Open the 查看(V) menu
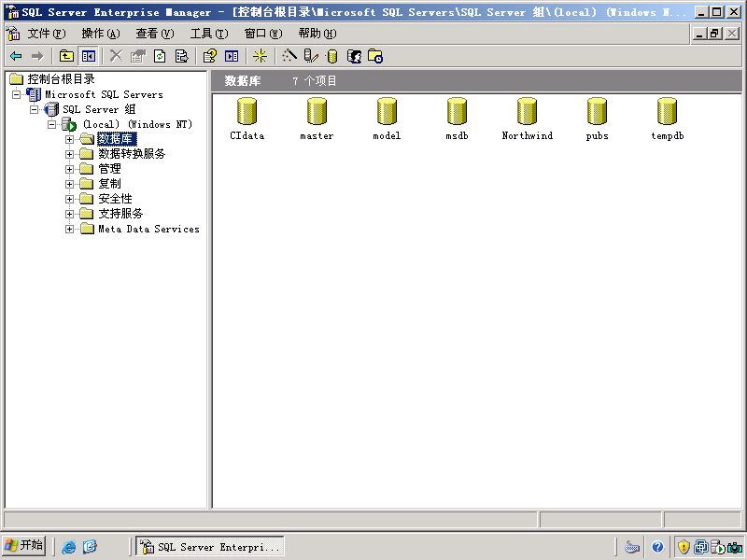 (155, 34)
